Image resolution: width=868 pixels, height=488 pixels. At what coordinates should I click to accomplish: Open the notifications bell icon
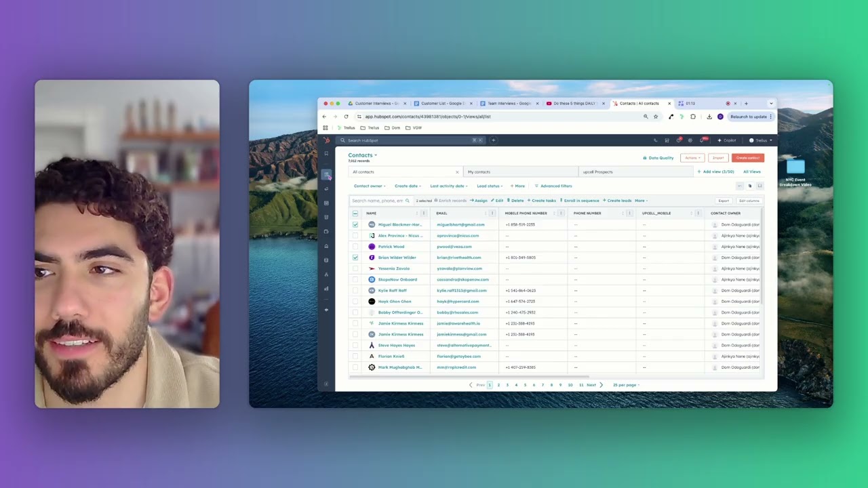click(703, 140)
